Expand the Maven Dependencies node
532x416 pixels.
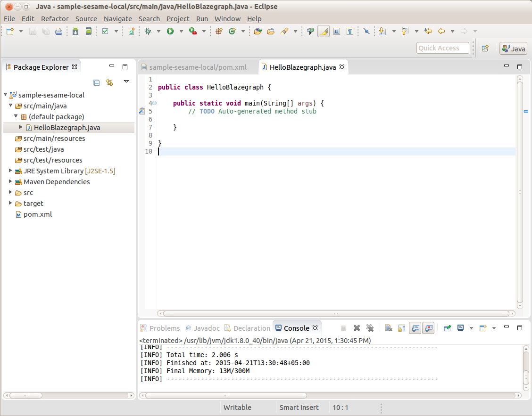11,181
